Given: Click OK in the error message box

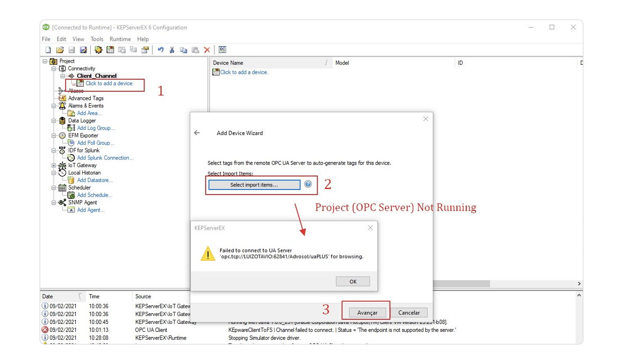Looking at the screenshot, I should pyautogui.click(x=353, y=281).
